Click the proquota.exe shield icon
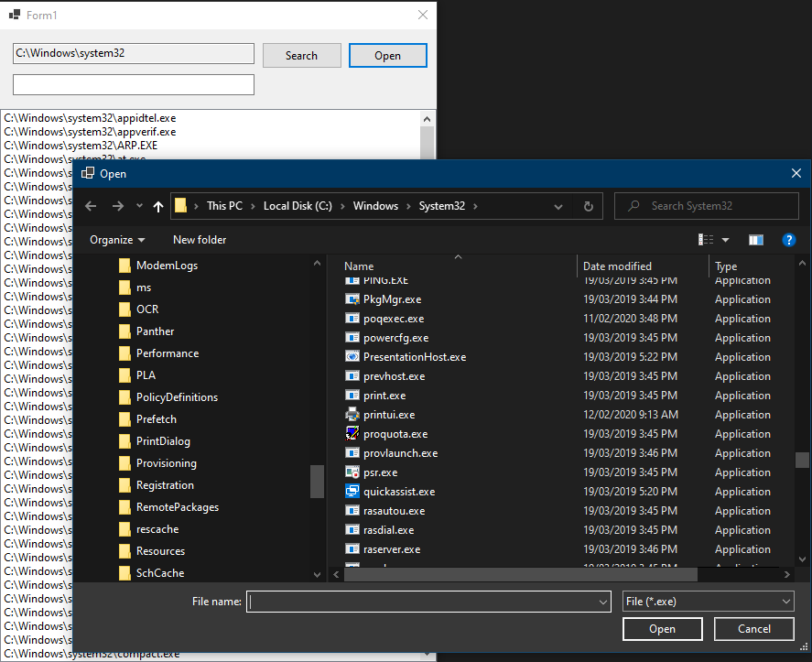The image size is (812, 662). tap(352, 433)
